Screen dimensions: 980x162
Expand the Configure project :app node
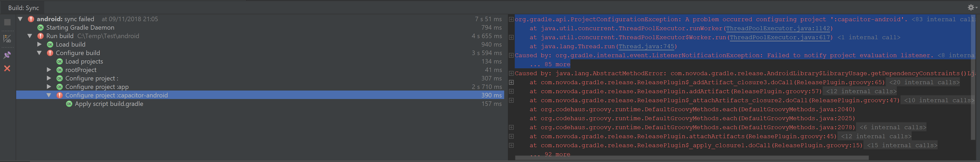49,87
